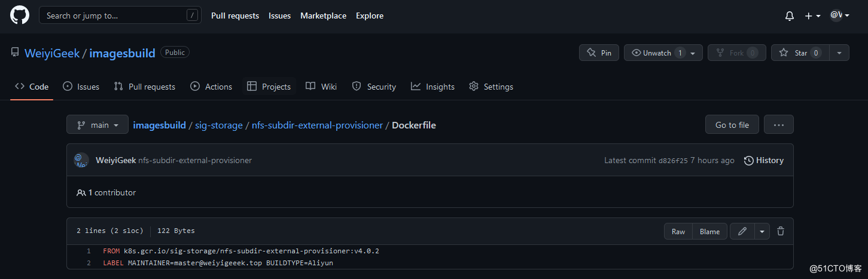Open the imagesbuild repository name link
The image size is (868, 279).
pyautogui.click(x=122, y=53)
